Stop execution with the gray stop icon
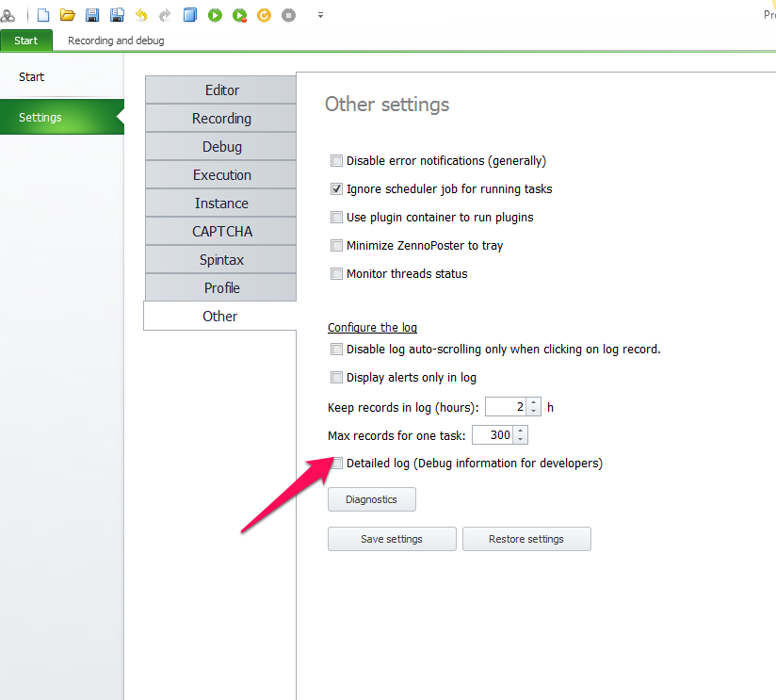The width and height of the screenshot is (776, 700). pos(288,15)
